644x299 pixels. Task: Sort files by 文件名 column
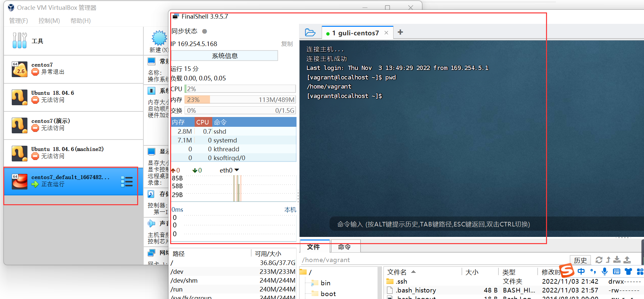423,272
